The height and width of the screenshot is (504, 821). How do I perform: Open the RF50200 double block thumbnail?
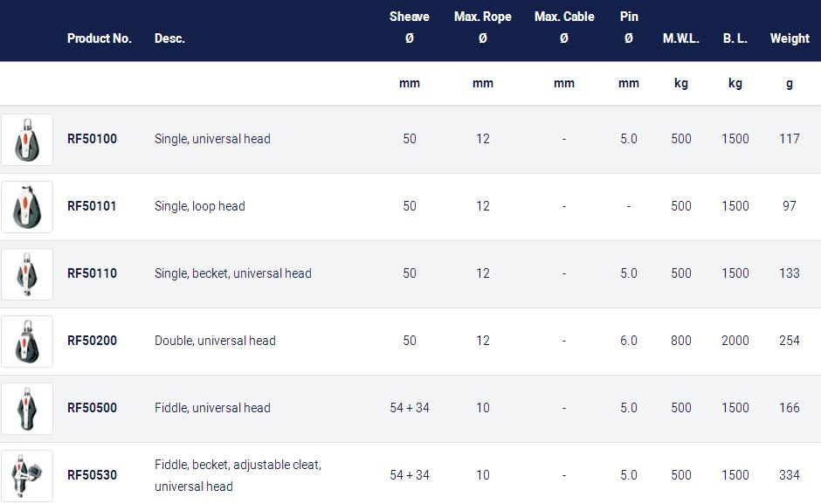(27, 342)
